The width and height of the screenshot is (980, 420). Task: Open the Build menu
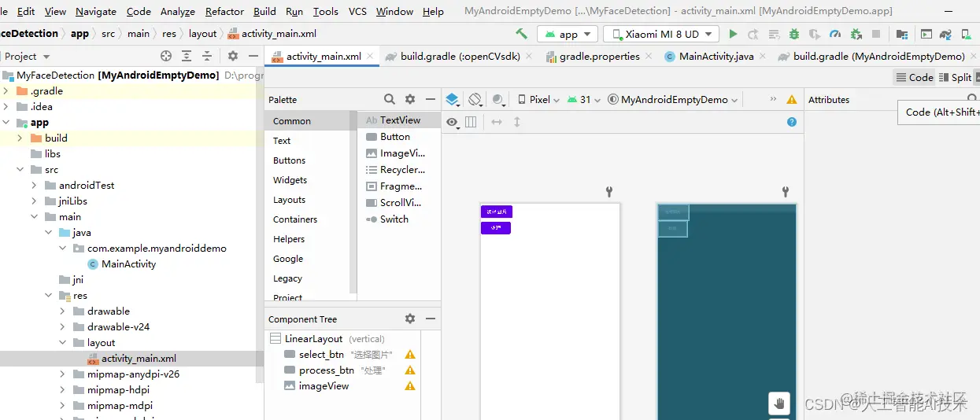[x=264, y=11]
